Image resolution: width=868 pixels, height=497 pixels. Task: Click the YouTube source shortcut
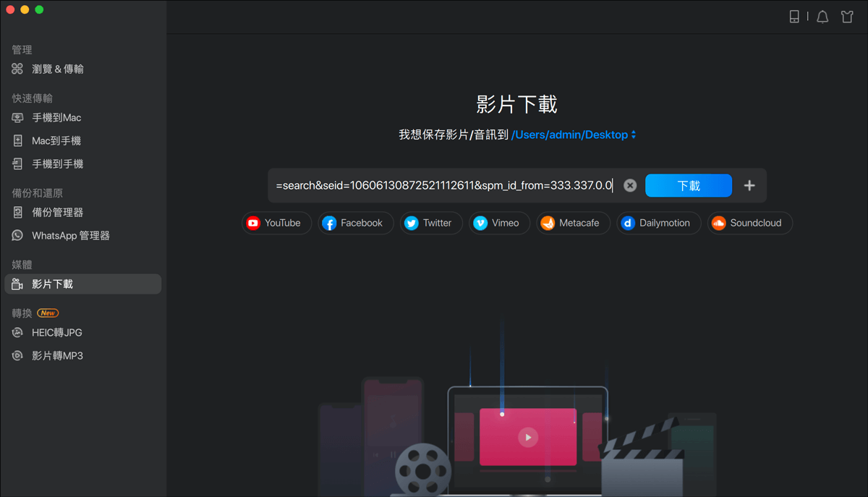276,223
